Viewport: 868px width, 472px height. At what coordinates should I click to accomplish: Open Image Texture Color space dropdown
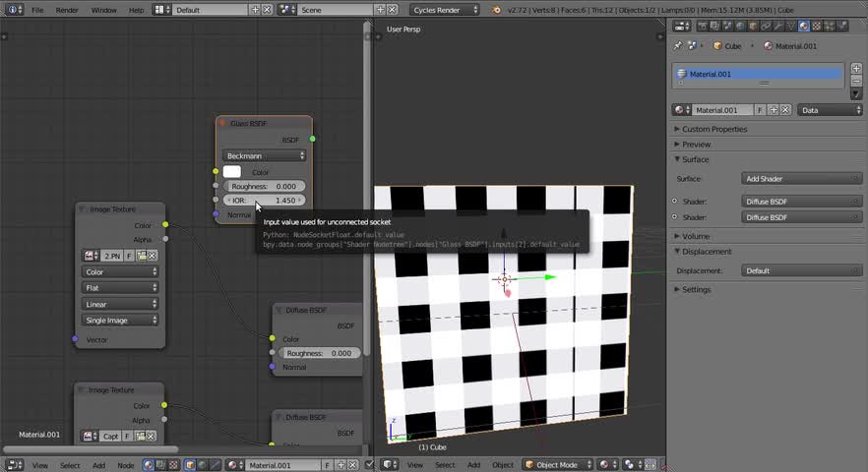click(120, 271)
